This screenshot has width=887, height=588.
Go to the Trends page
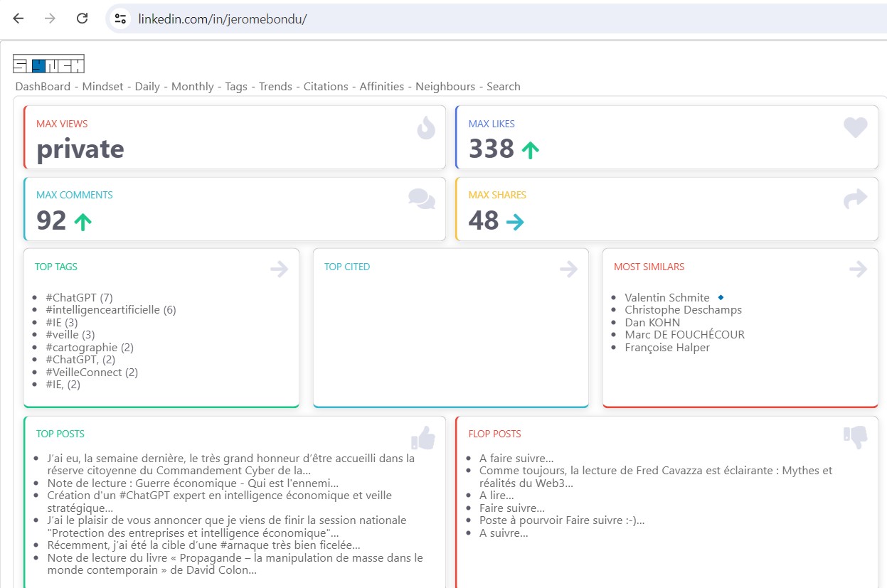[275, 87]
